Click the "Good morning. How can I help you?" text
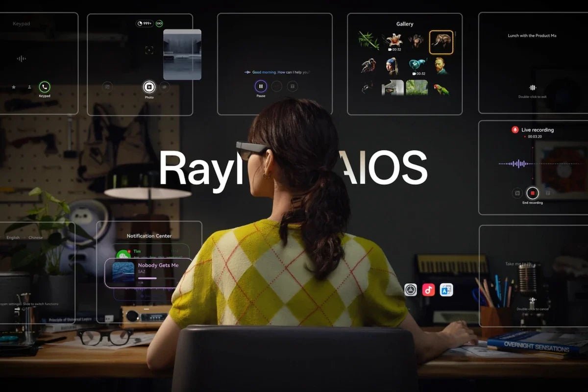The width and height of the screenshot is (588, 392). pyautogui.click(x=281, y=72)
